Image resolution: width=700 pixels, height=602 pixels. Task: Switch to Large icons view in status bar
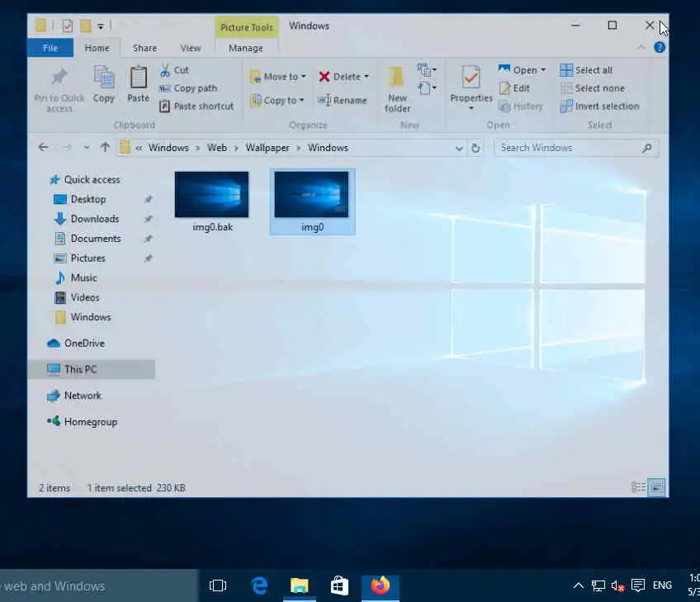pos(657,487)
